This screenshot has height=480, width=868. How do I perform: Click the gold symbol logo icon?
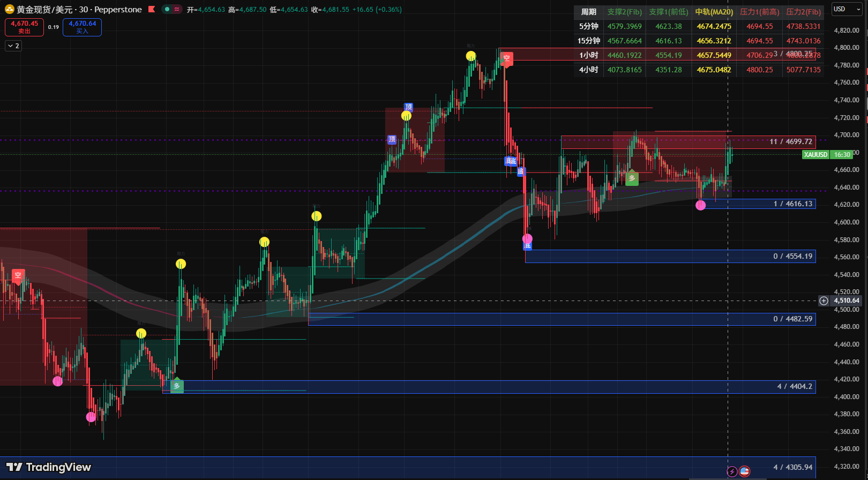10,10
